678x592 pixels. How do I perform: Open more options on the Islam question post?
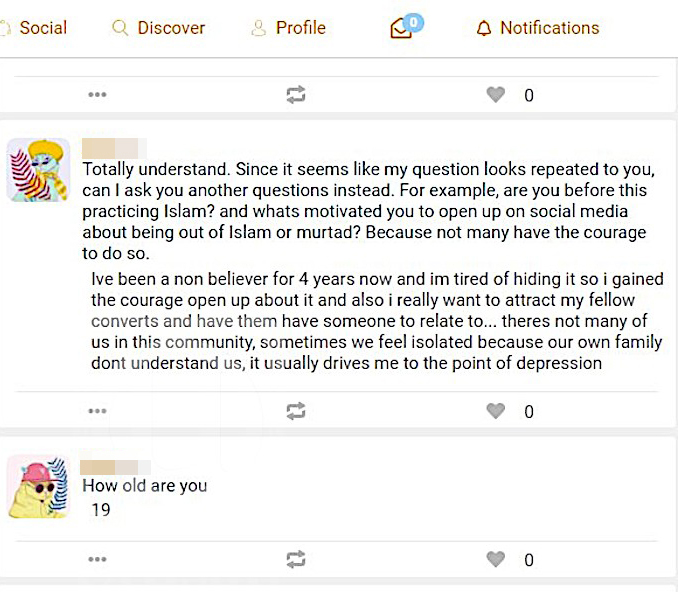(x=97, y=411)
